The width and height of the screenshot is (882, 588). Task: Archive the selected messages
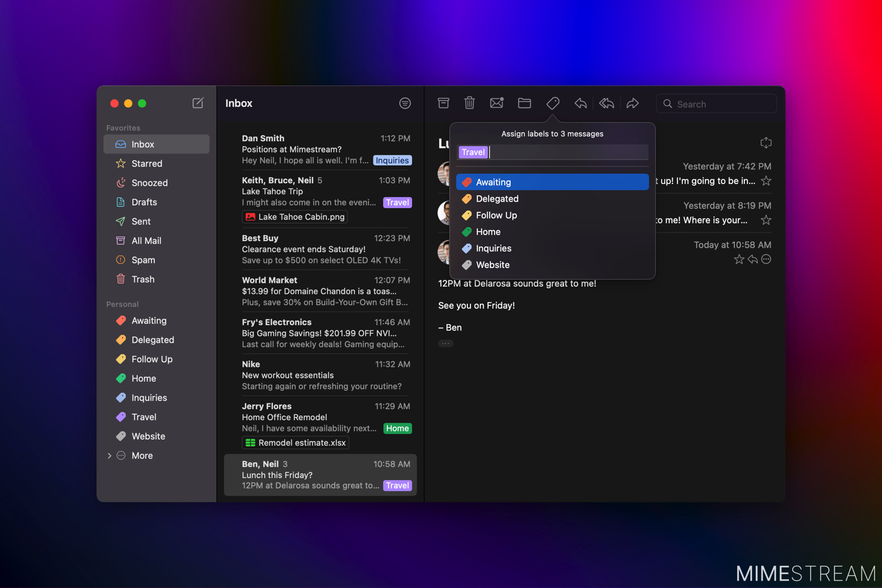tap(443, 103)
